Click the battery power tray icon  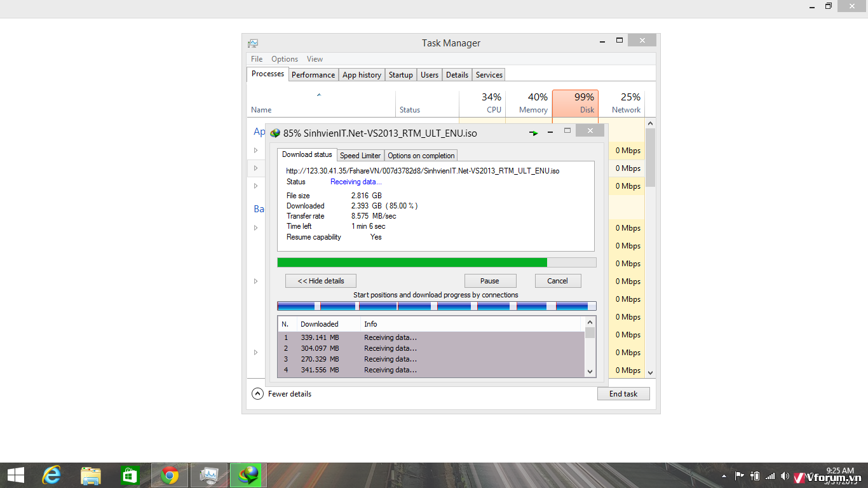point(755,476)
